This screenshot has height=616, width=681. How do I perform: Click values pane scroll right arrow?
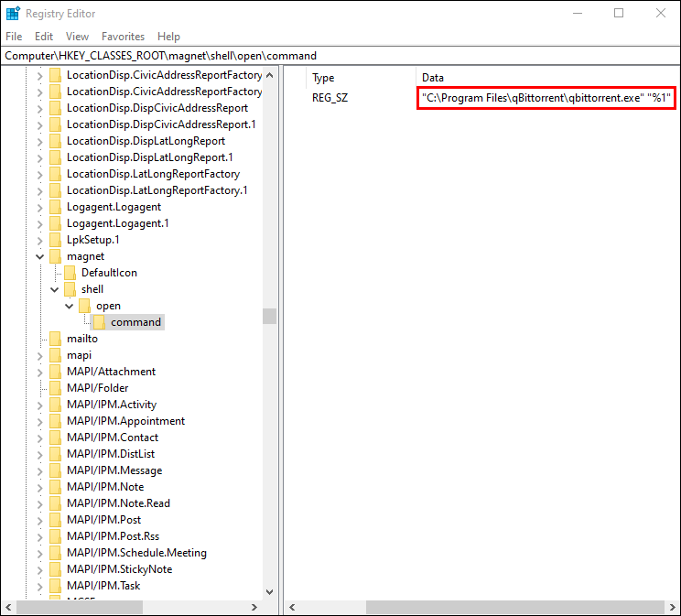(673, 608)
